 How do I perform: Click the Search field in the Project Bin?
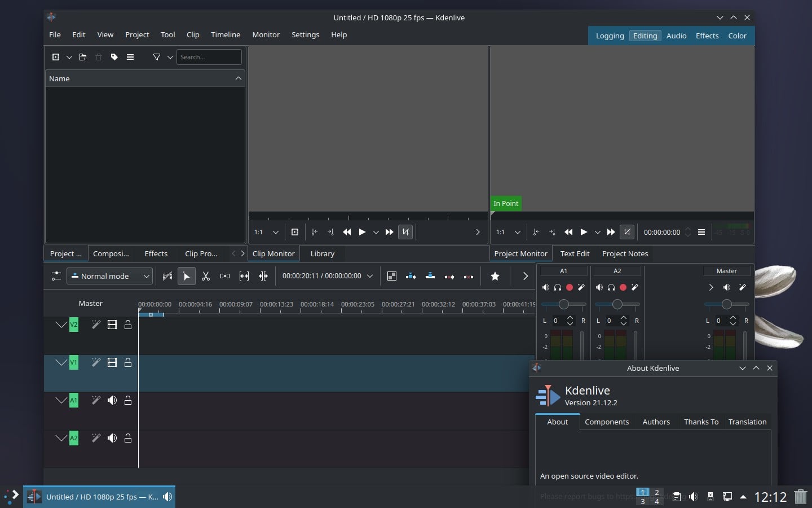click(x=209, y=57)
